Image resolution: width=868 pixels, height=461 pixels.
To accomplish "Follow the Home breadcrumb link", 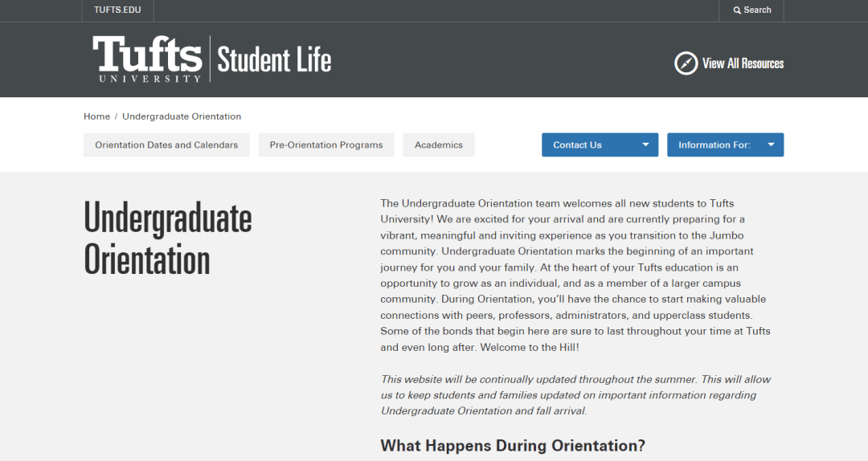I will (97, 116).
